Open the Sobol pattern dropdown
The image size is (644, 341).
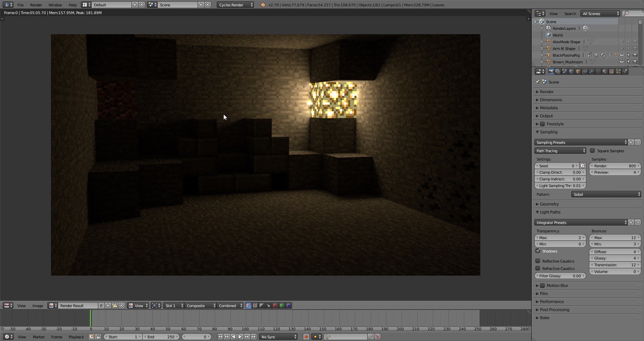pyautogui.click(x=606, y=194)
